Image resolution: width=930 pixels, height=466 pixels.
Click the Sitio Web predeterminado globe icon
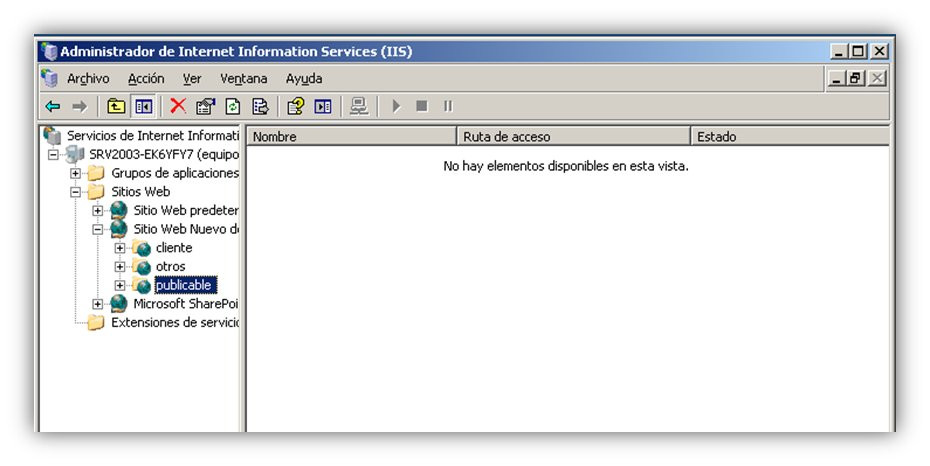(x=119, y=210)
